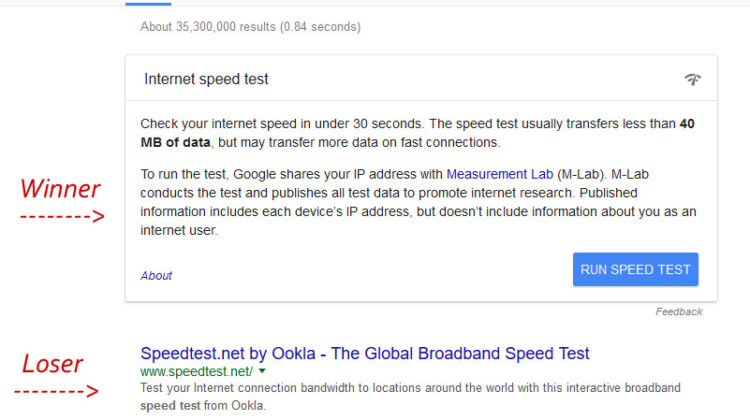Click the green www.speedtest.net URL
Image resolution: width=750 pixels, height=420 pixels.
pyautogui.click(x=196, y=371)
